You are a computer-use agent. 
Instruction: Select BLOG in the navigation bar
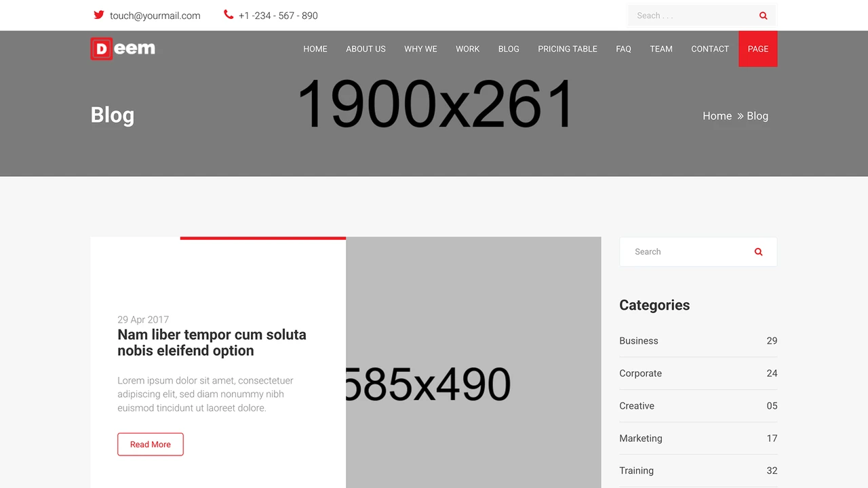(x=509, y=49)
